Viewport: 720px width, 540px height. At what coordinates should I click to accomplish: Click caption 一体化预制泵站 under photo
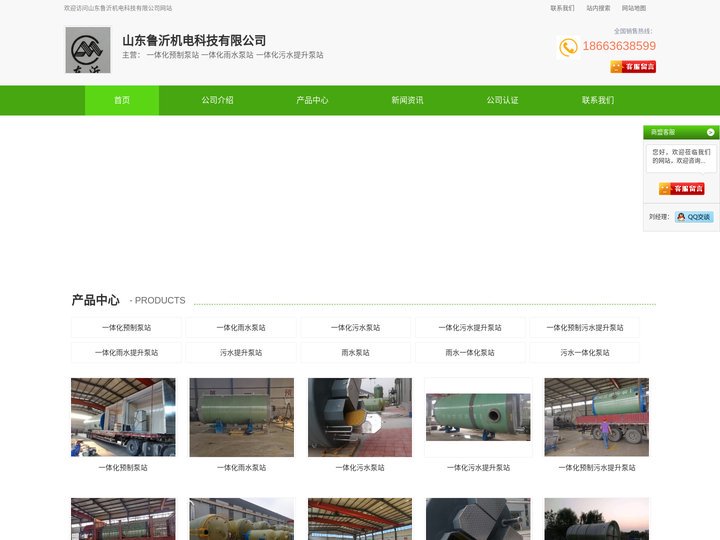(x=123, y=467)
